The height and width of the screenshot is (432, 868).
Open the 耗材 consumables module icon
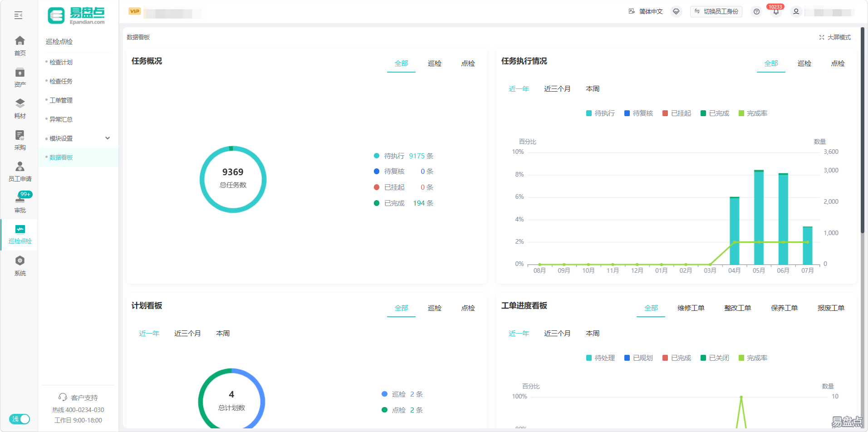coord(20,103)
